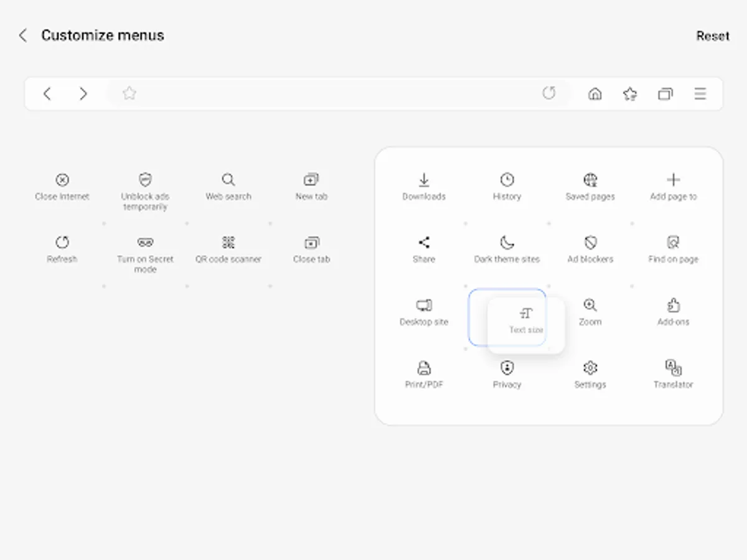Select the Desktop site icon

coord(424,305)
